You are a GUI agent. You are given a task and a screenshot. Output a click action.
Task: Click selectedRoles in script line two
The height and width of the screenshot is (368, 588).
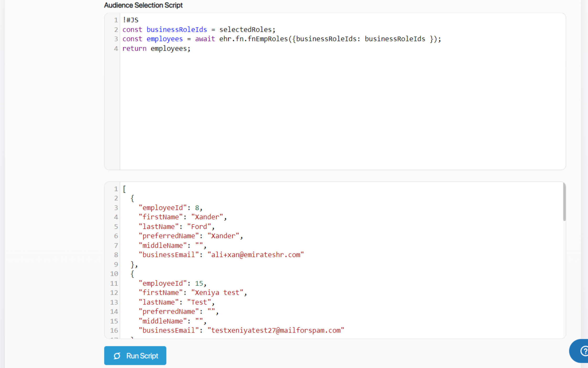[246, 30]
